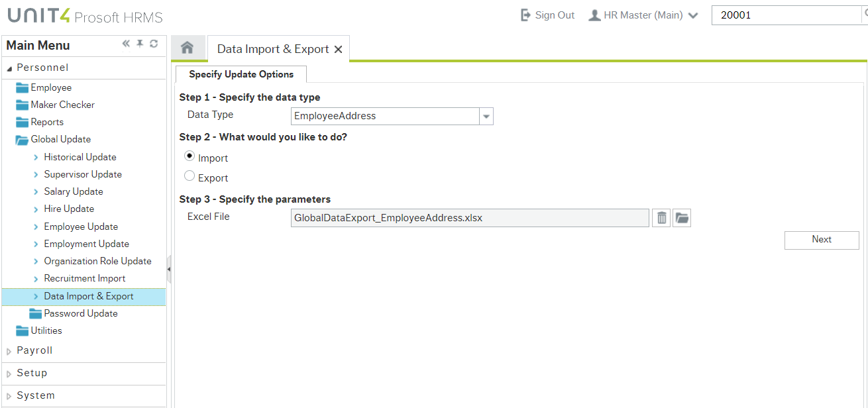
Task: Click the Password Update folder icon
Action: [x=36, y=313]
